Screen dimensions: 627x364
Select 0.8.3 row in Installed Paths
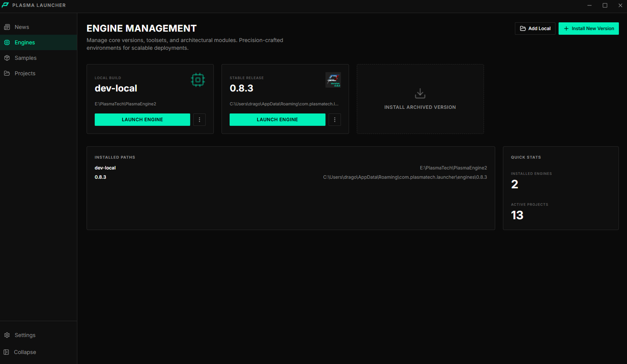291,177
